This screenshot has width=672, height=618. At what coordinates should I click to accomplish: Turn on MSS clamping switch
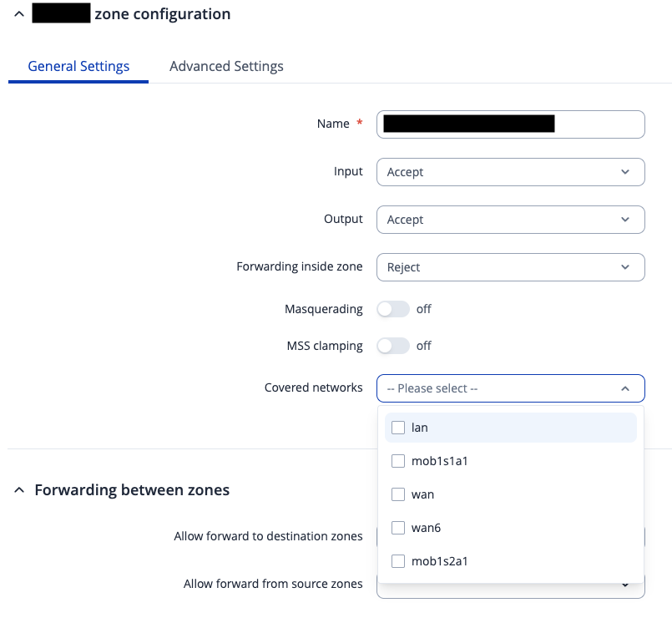click(393, 346)
